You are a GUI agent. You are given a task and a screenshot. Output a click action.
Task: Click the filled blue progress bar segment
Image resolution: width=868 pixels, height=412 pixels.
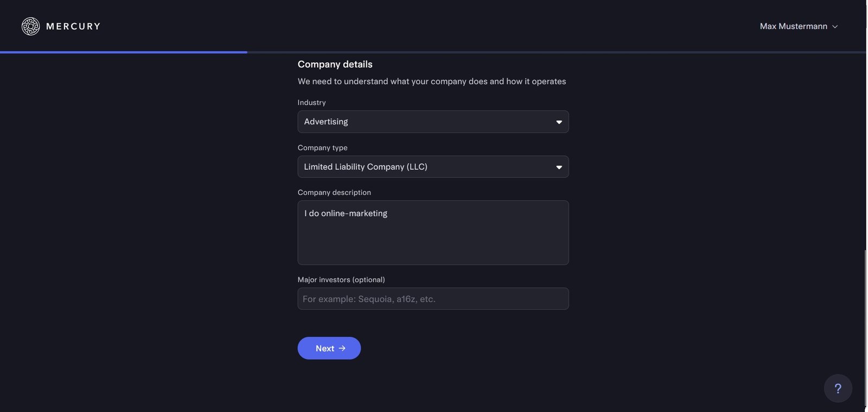124,52
